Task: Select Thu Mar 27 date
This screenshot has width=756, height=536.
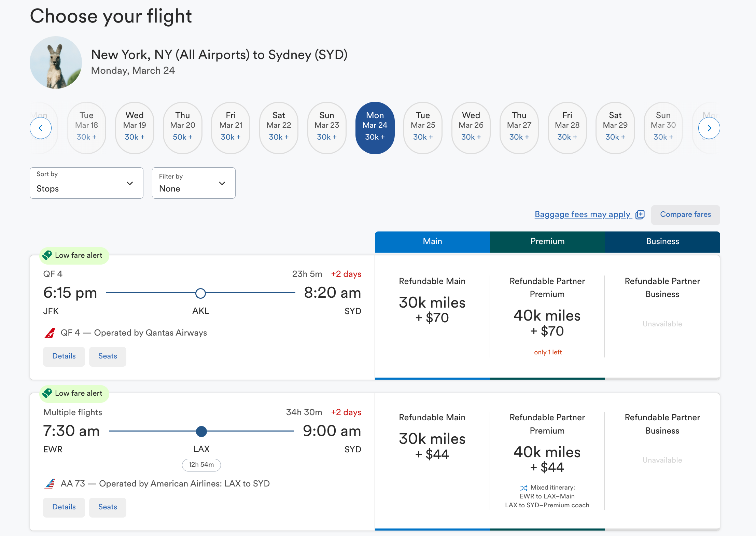Action: [x=519, y=128]
